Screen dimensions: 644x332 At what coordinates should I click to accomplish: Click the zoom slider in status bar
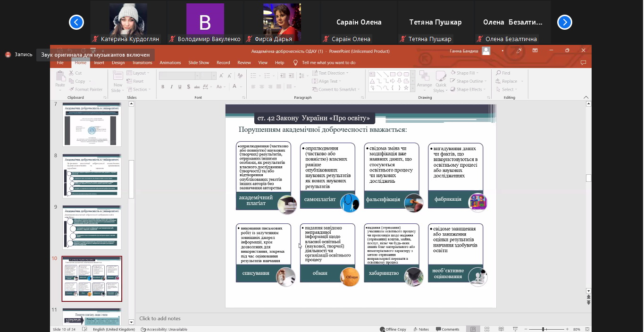click(x=543, y=329)
